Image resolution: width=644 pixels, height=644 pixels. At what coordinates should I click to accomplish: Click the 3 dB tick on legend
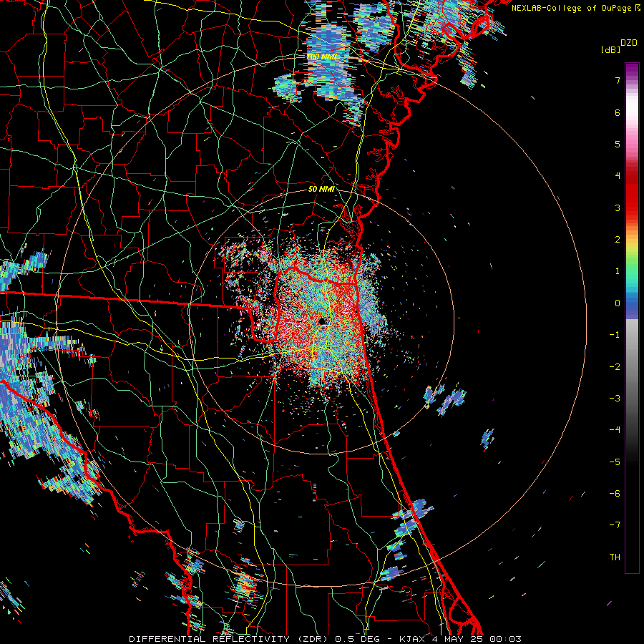pos(618,208)
